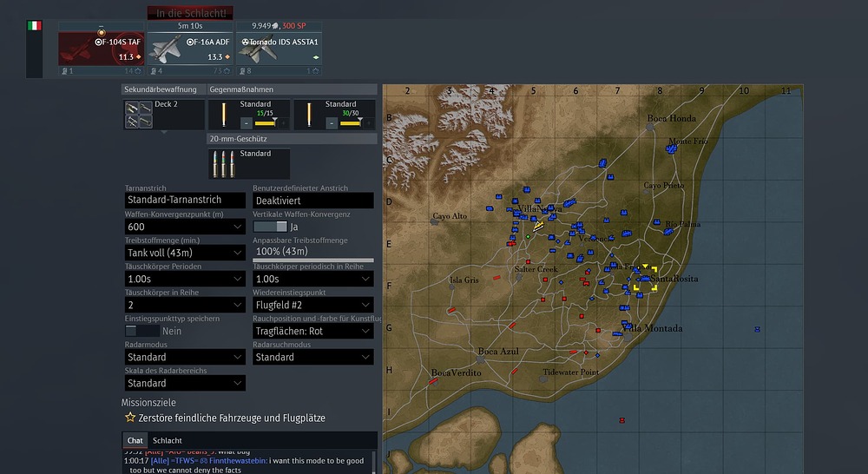
Task: Select the F-104S TAF aircraft card
Action: (x=102, y=49)
